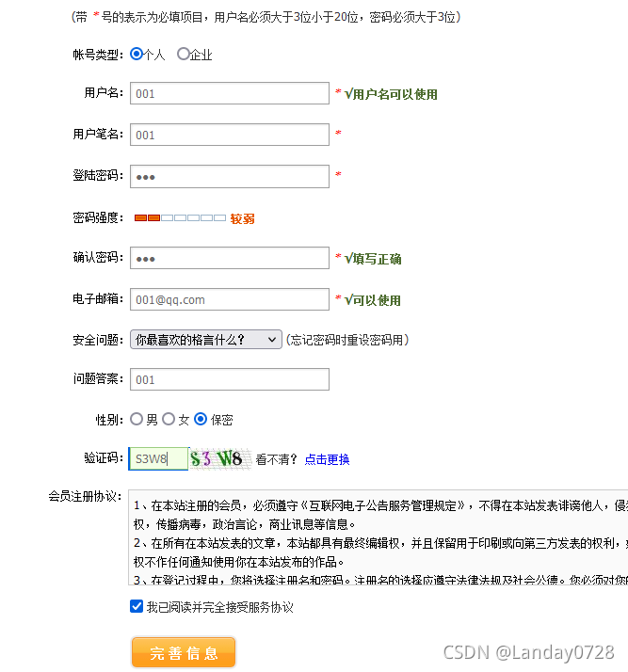628x672 pixels.
Task: Click the 会员注册协议 text area
Action: (x=378, y=537)
